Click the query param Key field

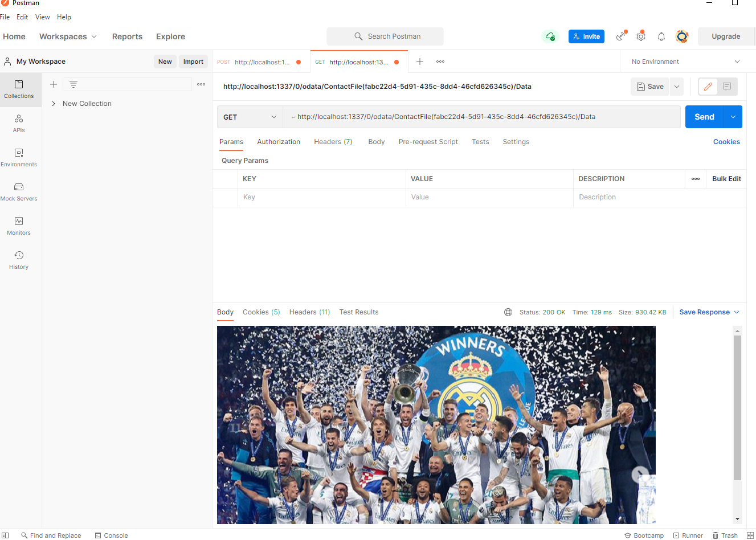pos(321,197)
